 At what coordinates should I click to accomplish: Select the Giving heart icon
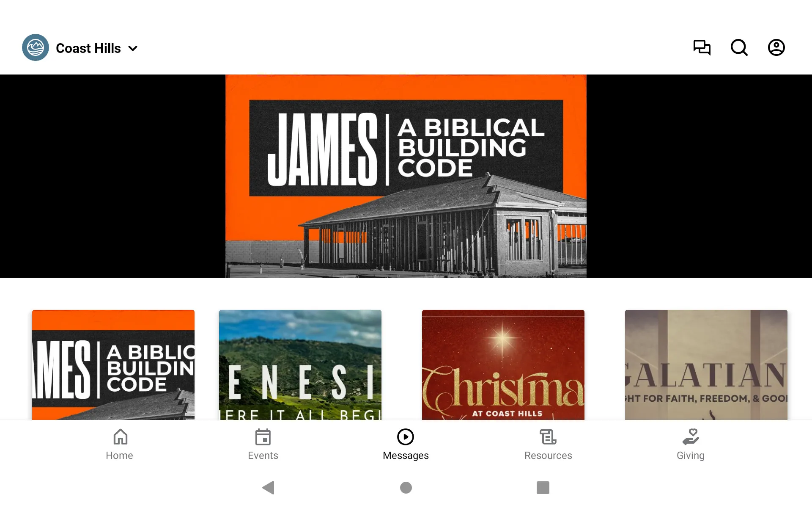690,436
